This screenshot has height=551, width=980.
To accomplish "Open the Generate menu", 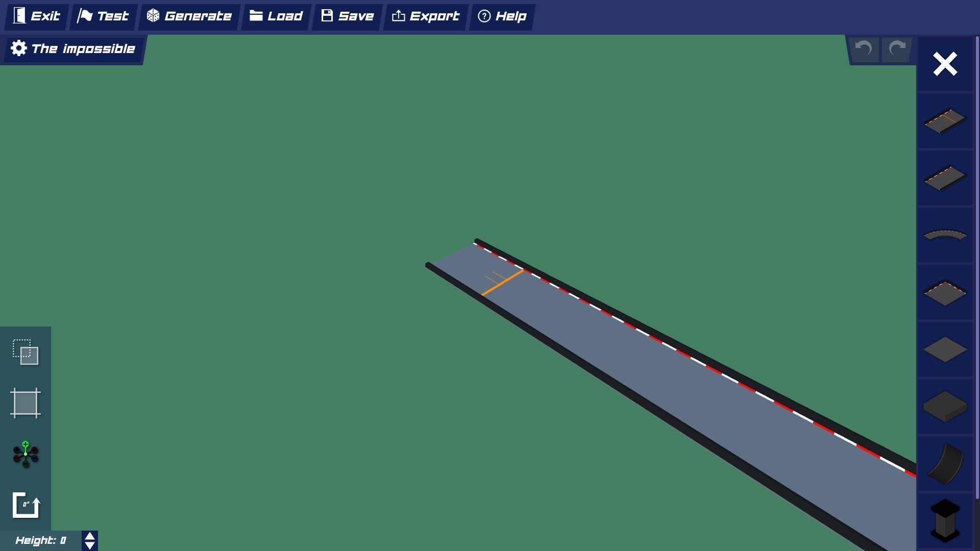I will [188, 16].
